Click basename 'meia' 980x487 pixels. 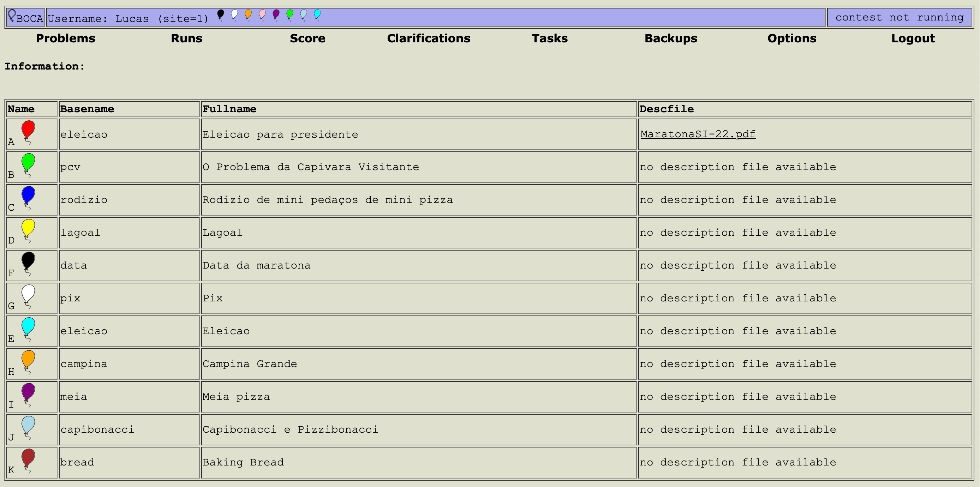click(x=73, y=397)
